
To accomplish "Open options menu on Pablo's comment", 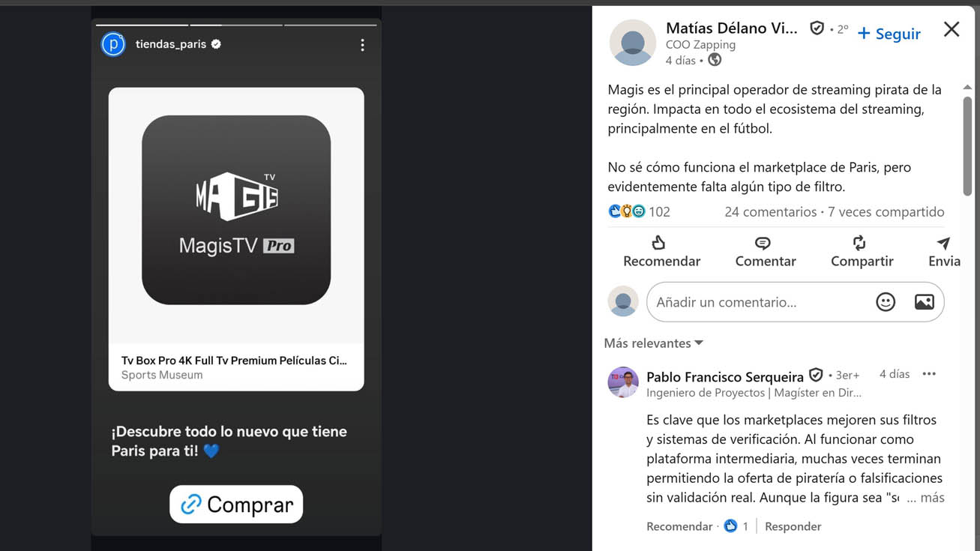I will (929, 374).
